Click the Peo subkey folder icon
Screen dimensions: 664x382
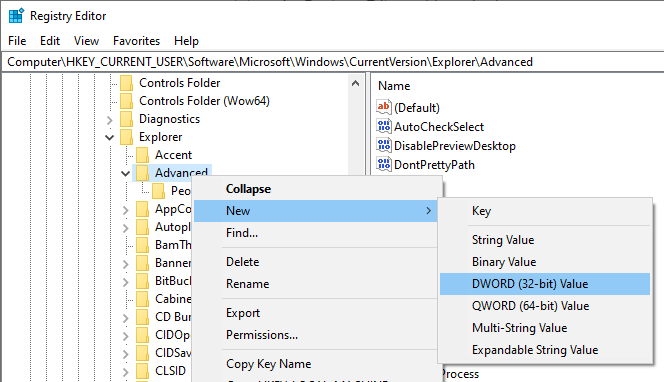(x=158, y=191)
